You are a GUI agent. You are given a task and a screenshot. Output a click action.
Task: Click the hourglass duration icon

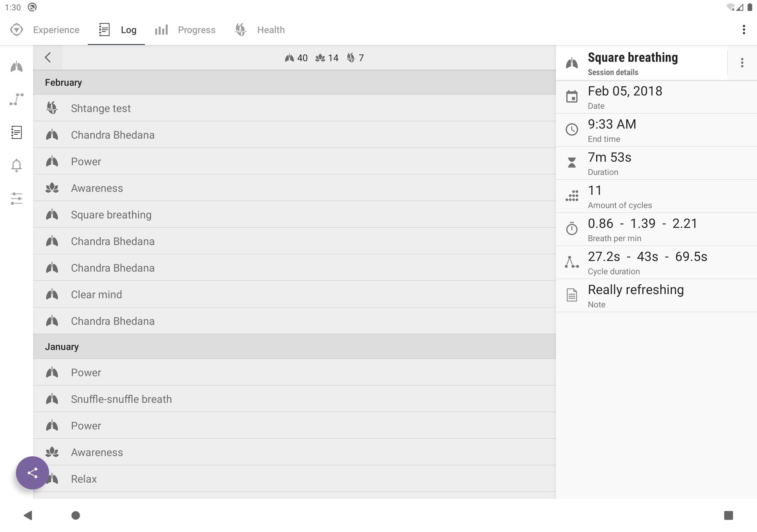click(x=572, y=163)
